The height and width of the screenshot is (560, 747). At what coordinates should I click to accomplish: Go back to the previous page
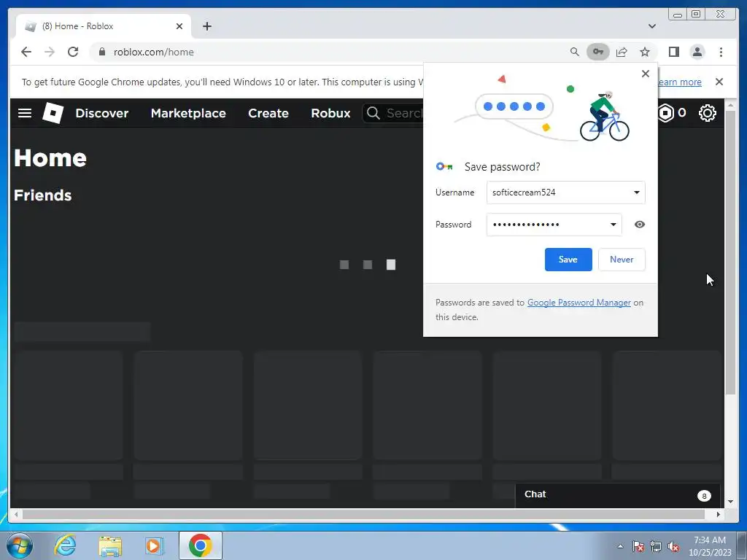(x=26, y=52)
